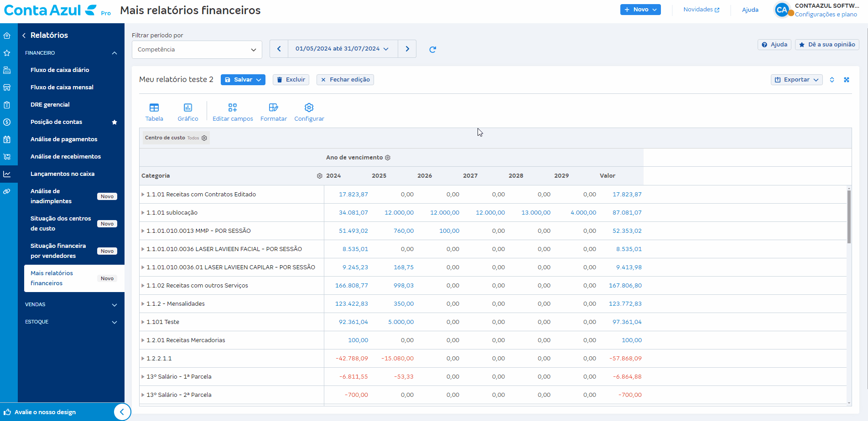868x421 pixels.
Task: Click the Valor column header
Action: 608,176
